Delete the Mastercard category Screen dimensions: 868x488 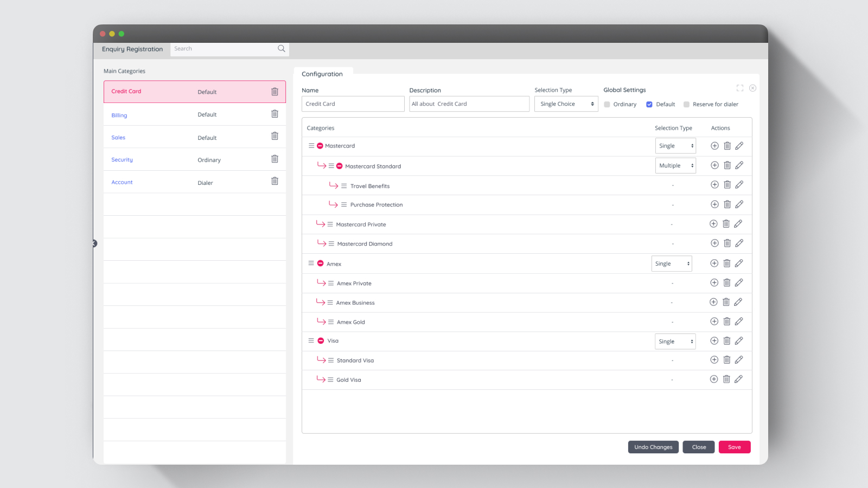coord(727,146)
